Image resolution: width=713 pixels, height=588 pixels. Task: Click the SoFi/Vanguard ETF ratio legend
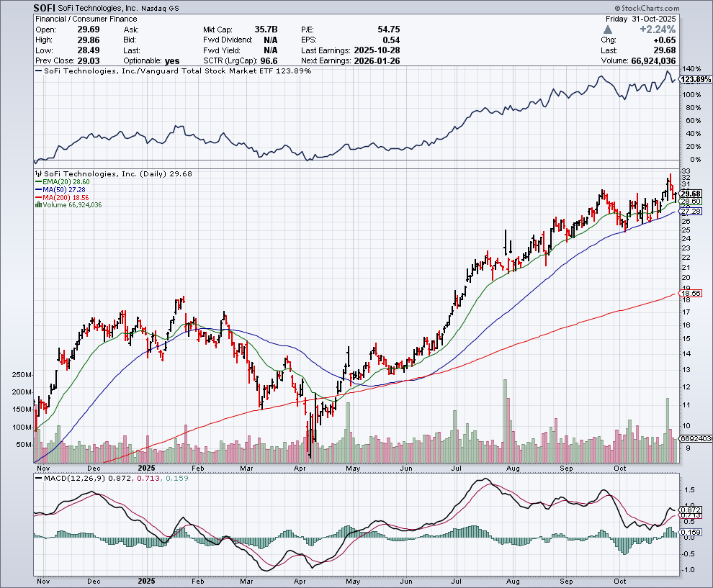point(174,71)
